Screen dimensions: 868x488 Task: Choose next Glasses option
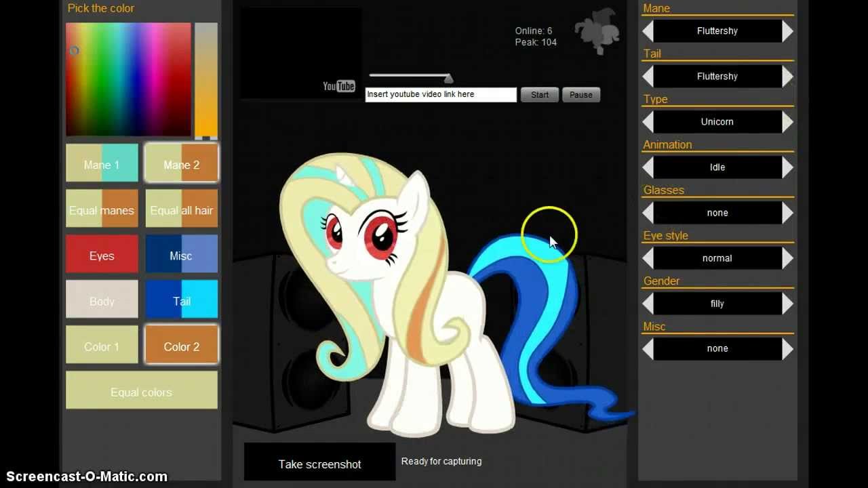coord(787,213)
